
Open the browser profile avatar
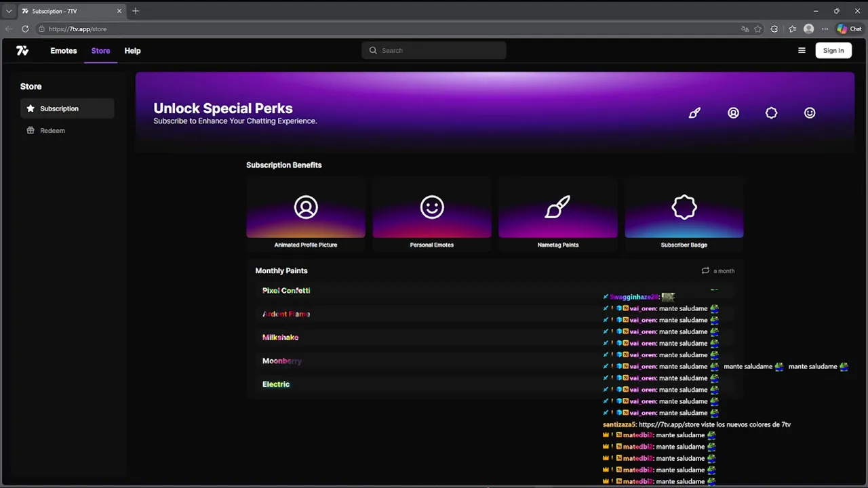click(808, 29)
